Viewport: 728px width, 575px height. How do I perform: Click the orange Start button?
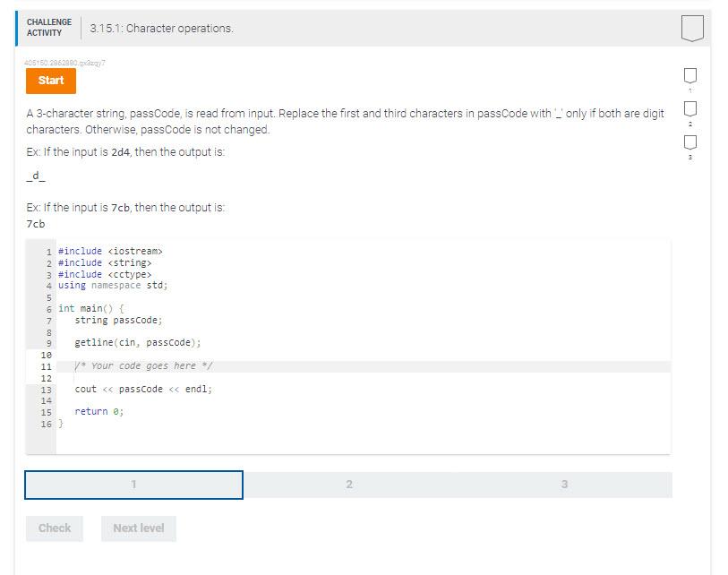coord(50,81)
